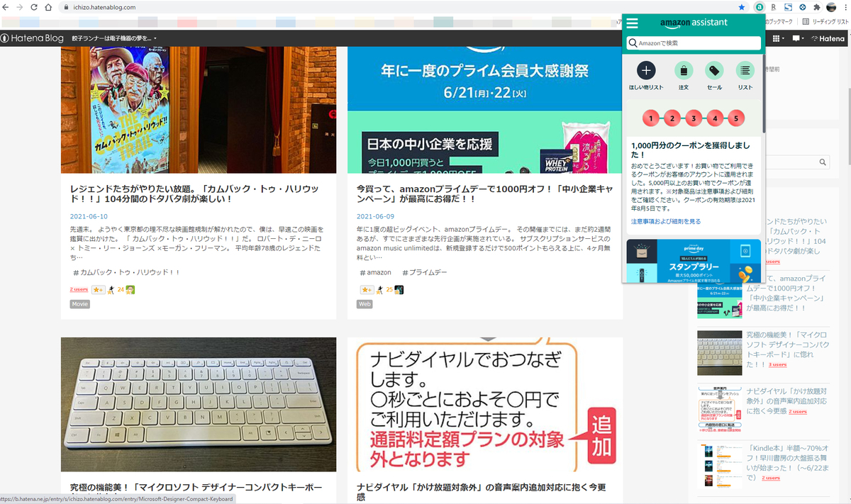Image resolution: width=851 pixels, height=504 pixels.
Task: Click the #amazon hashtag
Action: coord(375,272)
